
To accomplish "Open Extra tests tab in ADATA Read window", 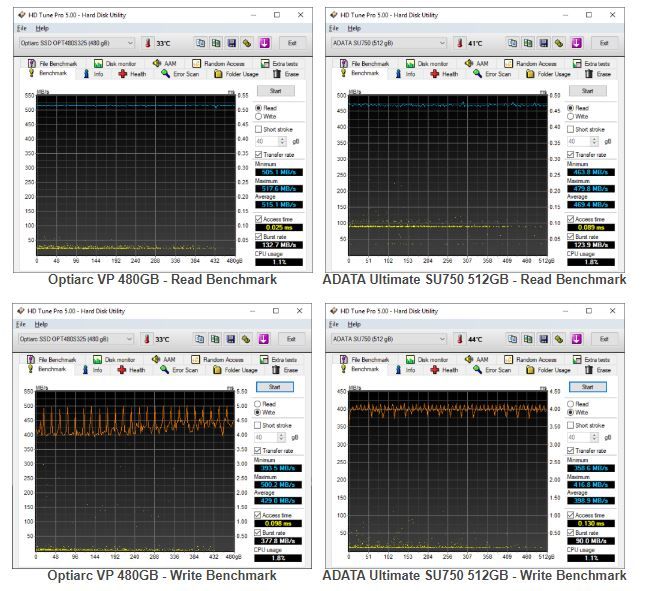I will point(592,63).
